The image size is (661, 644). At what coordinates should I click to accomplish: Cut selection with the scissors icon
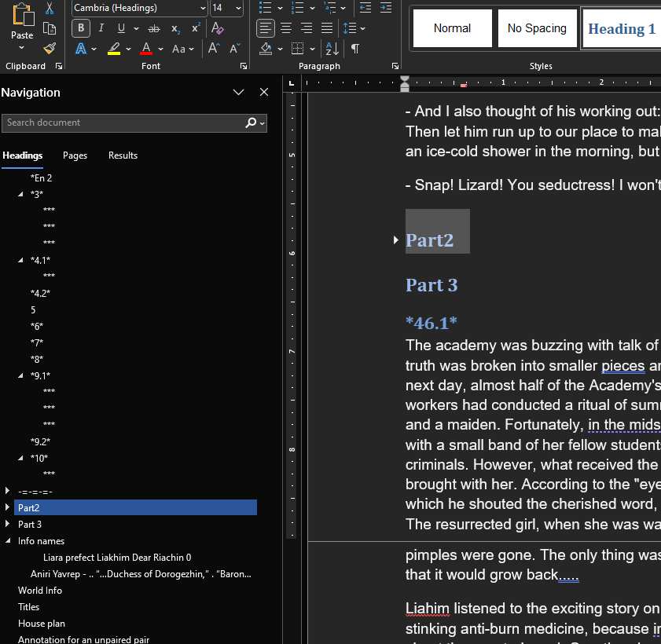click(50, 8)
